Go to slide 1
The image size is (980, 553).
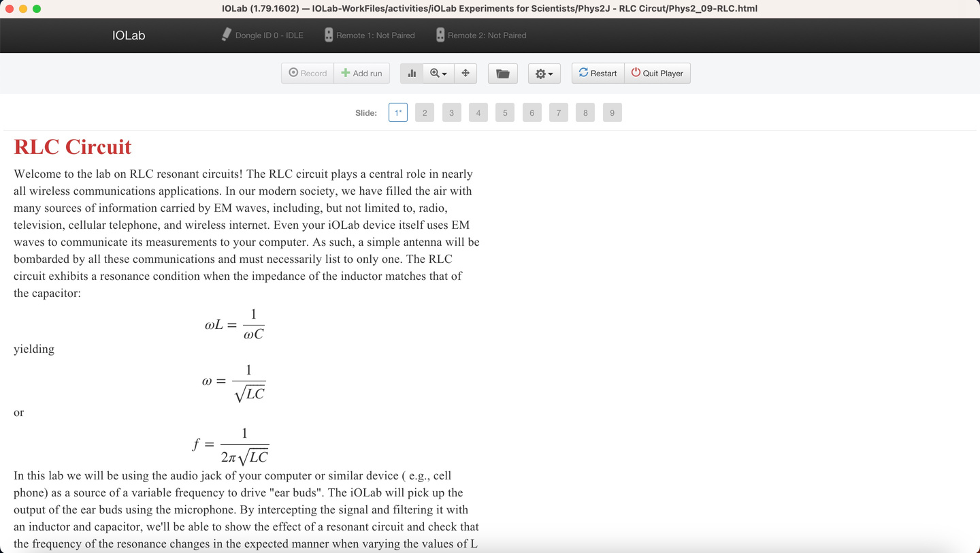click(x=398, y=113)
